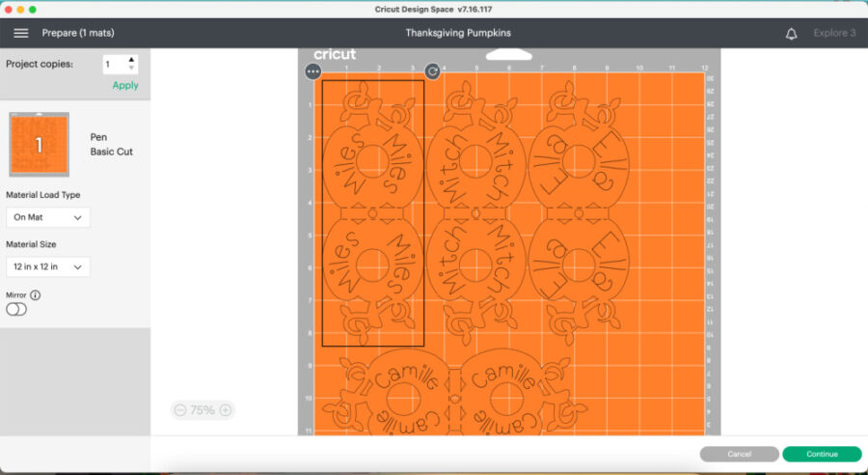The image size is (868, 475).
Task: Decrease project copies with down arrow
Action: pos(132,70)
